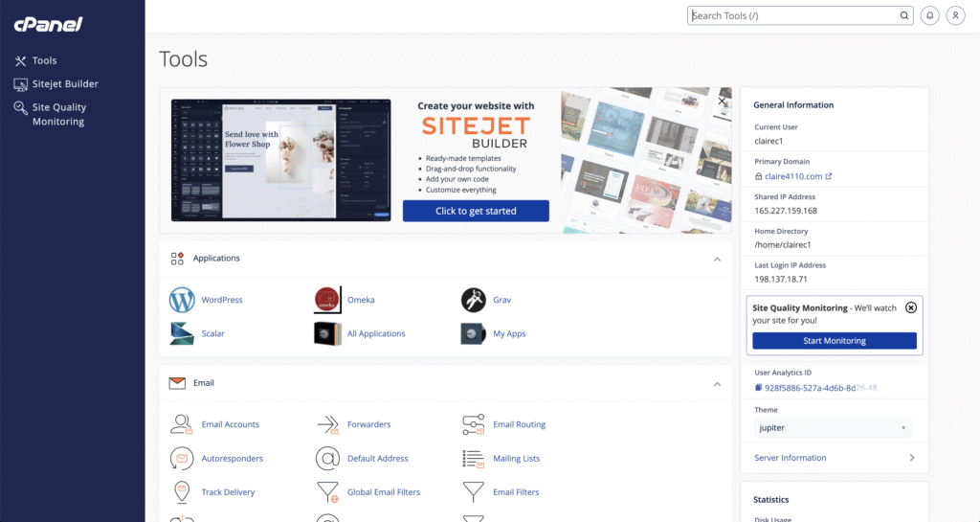The width and height of the screenshot is (980, 522).
Task: Click the General Information heading
Action: 793,105
